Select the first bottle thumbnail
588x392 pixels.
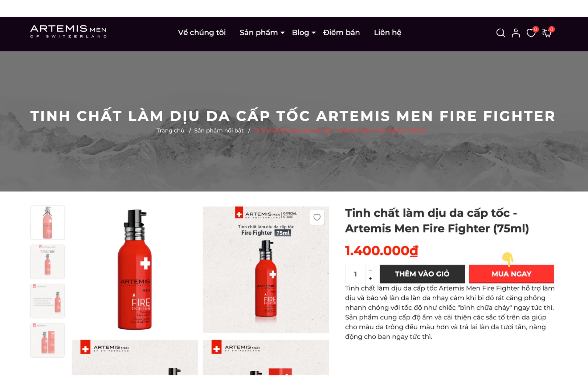[48, 222]
